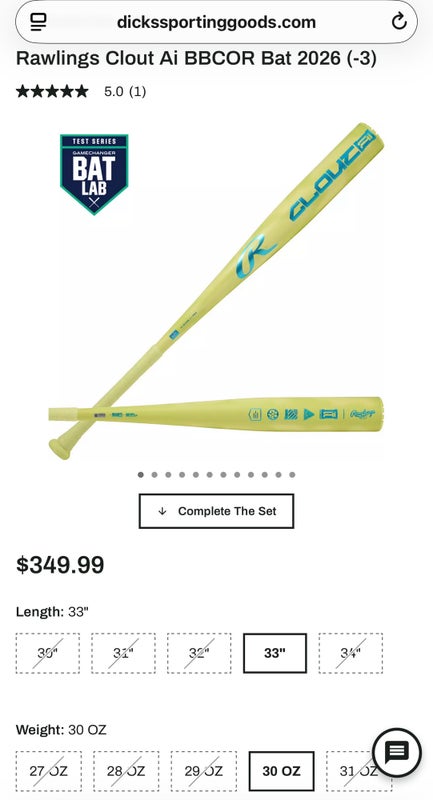This screenshot has height=800, width=433.
Task: Tap the browser reload icon
Action: point(399,22)
